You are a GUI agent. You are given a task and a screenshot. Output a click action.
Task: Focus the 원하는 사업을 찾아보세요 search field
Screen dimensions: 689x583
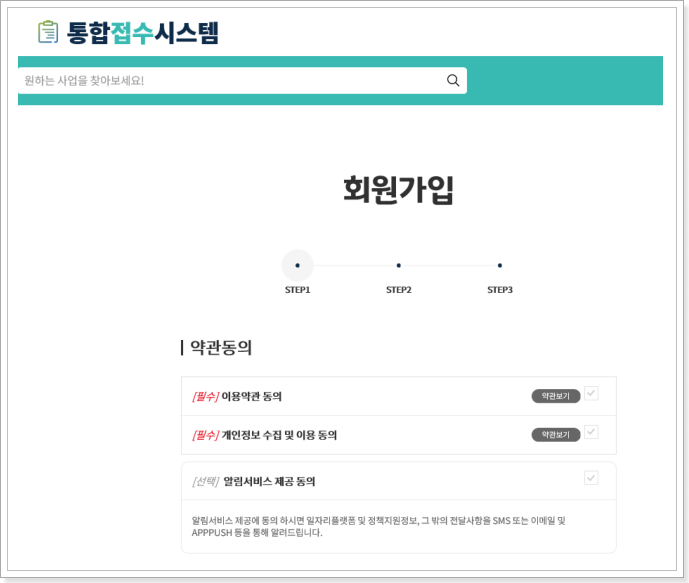pyautogui.click(x=242, y=80)
